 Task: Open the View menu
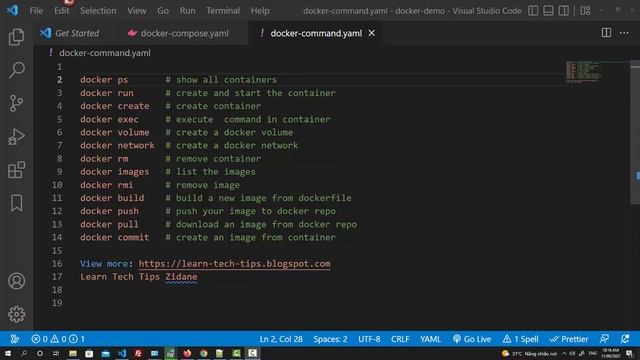(x=136, y=11)
